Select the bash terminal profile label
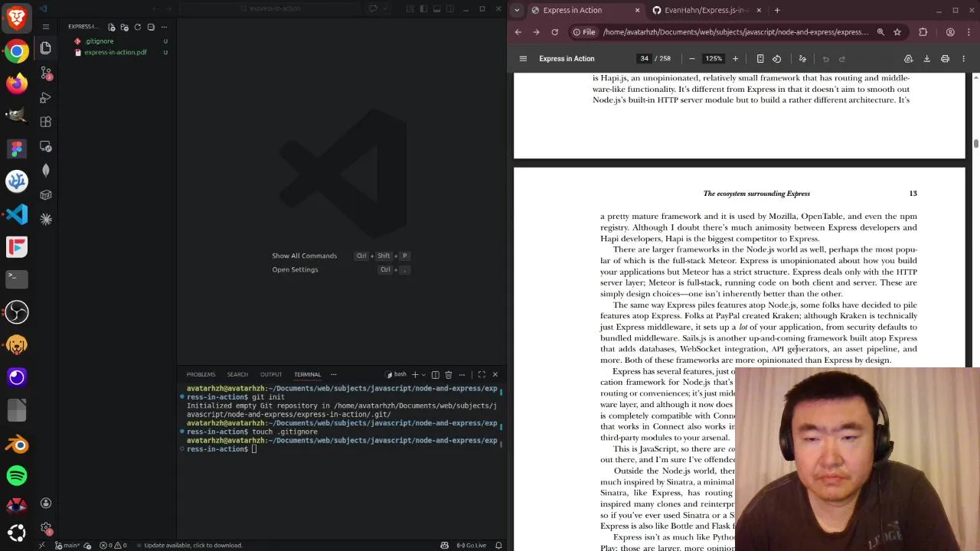The height and width of the screenshot is (551, 980). pyautogui.click(x=397, y=374)
